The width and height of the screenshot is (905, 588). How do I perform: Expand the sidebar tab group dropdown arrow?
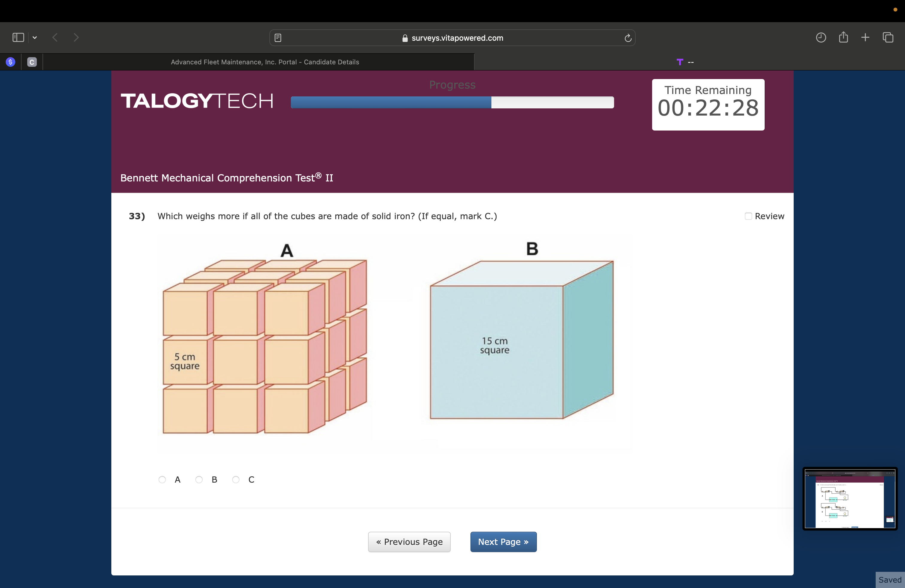coord(35,37)
